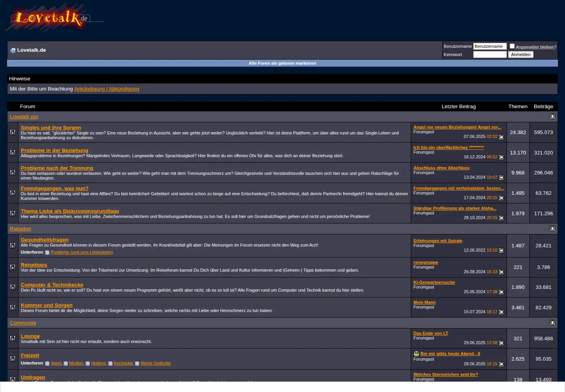This screenshot has height=392, width=565.
Task: Open the Community category link
Action: click(x=23, y=323)
